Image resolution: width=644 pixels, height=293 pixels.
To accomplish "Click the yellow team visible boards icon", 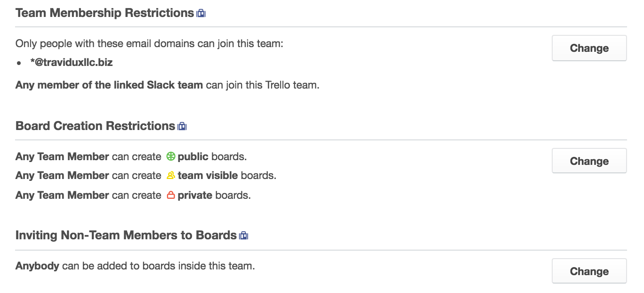I will tap(171, 176).
